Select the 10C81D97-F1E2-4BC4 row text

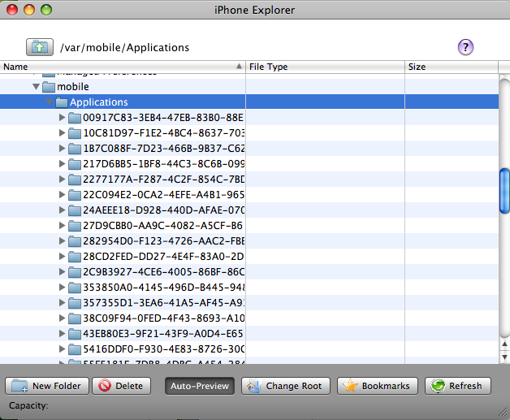pyautogui.click(x=163, y=132)
